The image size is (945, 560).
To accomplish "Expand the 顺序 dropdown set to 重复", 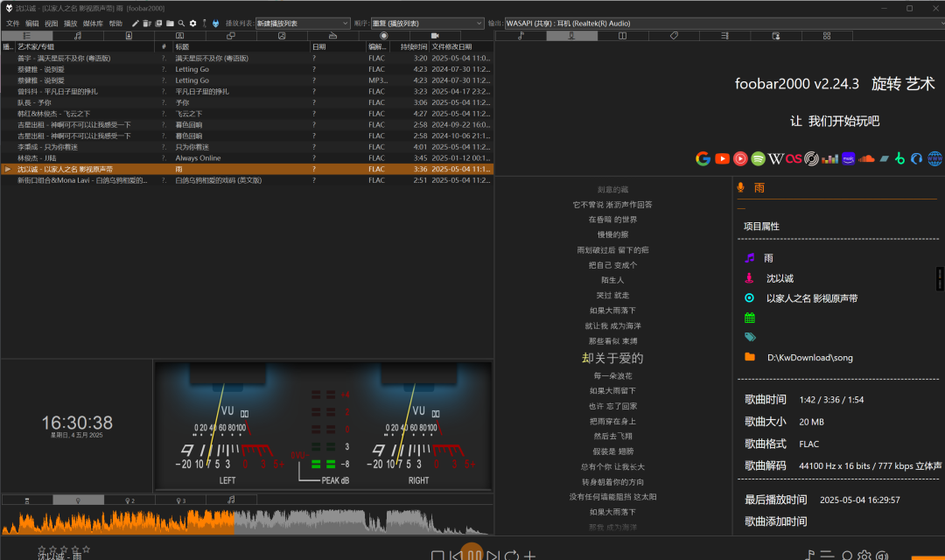I will pyautogui.click(x=427, y=24).
